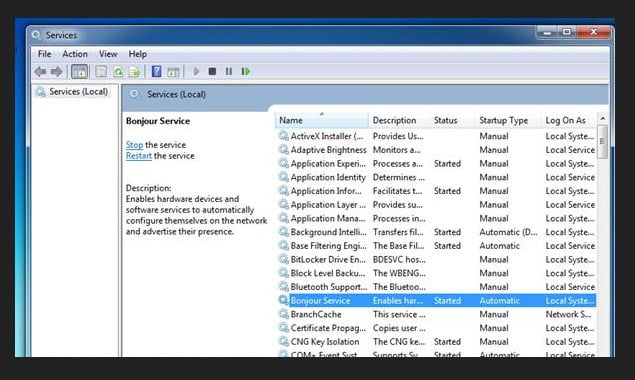The image size is (635, 380).
Task: Click the Automatic (D... startup type cell
Action: 508,232
